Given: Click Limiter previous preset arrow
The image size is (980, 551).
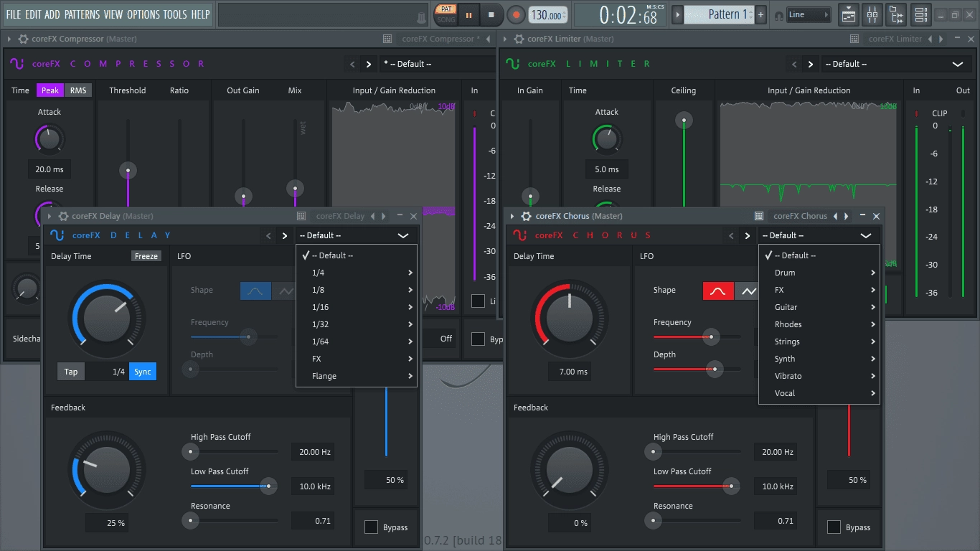Looking at the screenshot, I should click(794, 64).
